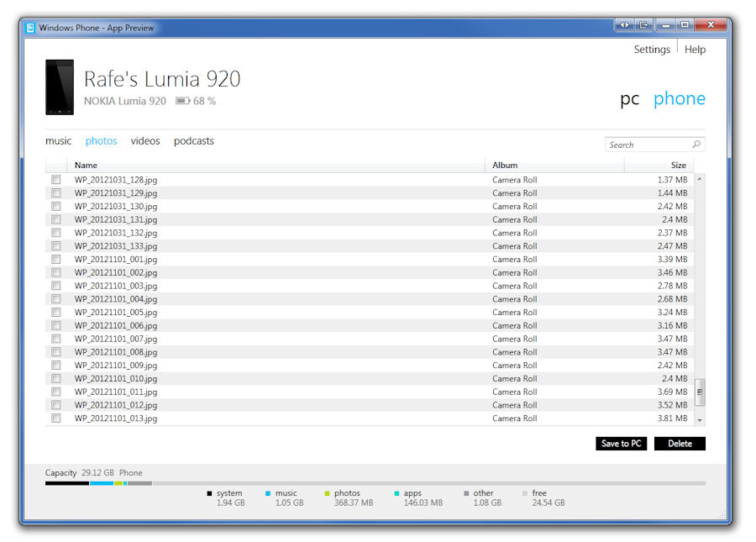756x542 pixels.
Task: Click the file name WP_20121101_012.jpg
Action: pyautogui.click(x=116, y=406)
